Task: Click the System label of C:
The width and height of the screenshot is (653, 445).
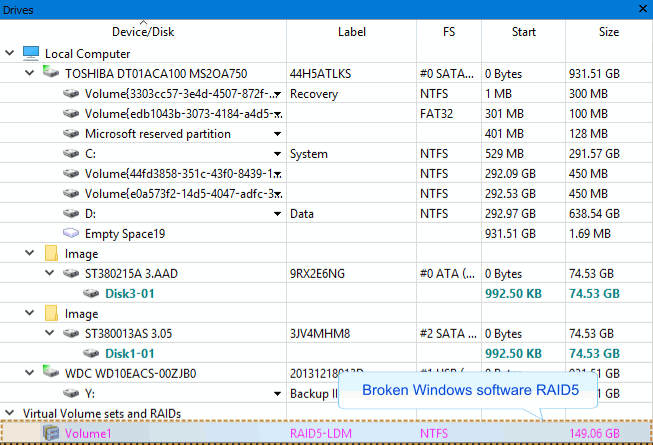Action: [309, 154]
